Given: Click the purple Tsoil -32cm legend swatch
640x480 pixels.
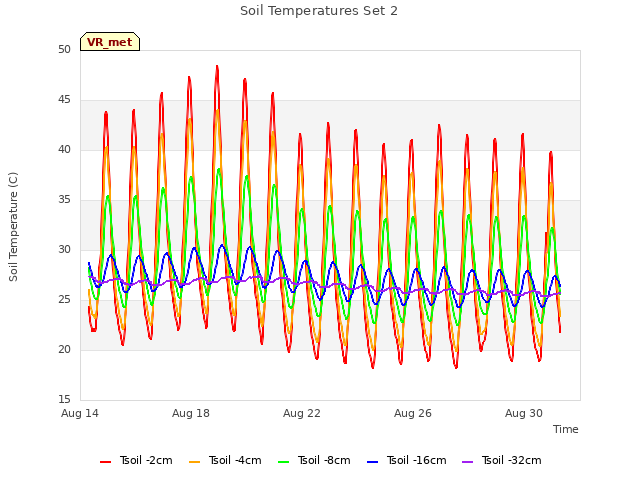Looking at the screenshot, I should coord(467,462).
